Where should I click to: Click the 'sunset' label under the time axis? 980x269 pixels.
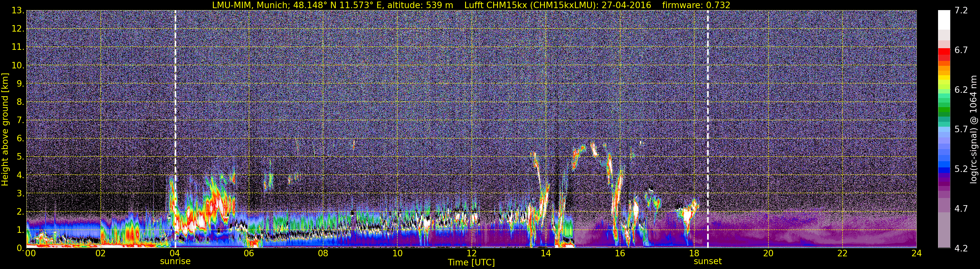coord(708,262)
